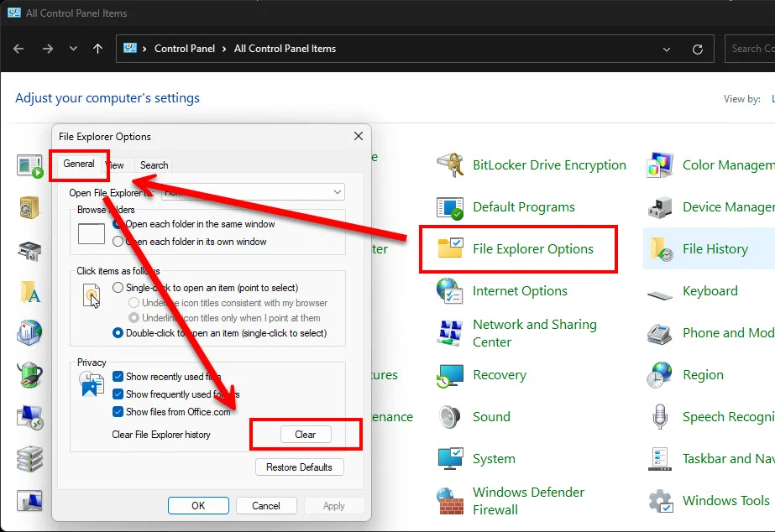Open the File Explorer Options folder icon
Screen dimensions: 775x532
(450, 248)
